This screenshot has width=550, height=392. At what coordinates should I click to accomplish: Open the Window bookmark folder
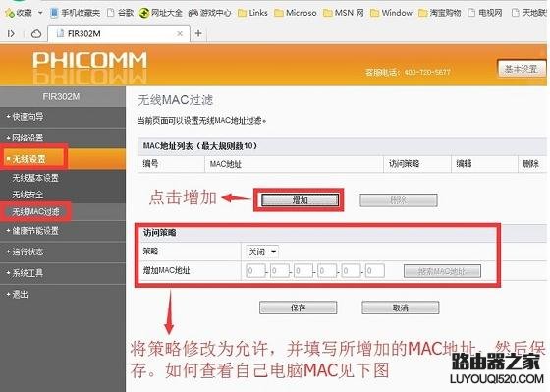coord(391,13)
